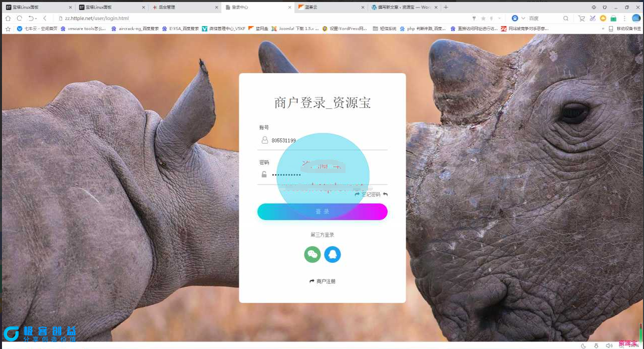The image size is (644, 349).
Task: Open the refresh button dropdown arrow
Action: click(36, 19)
